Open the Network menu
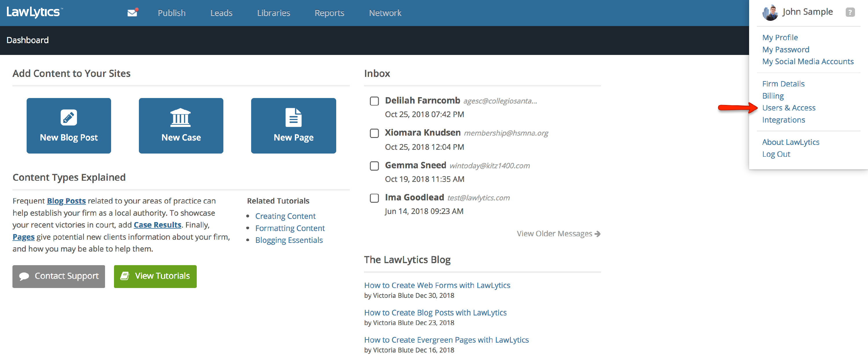868x360 pixels. [385, 13]
